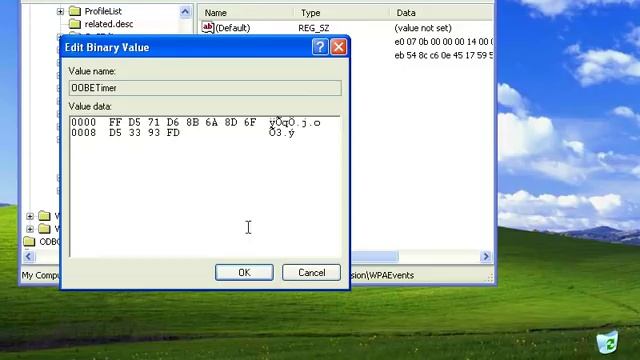Select the (Default) string value icon
Viewport: 640px width, 360px height.
tap(207, 28)
